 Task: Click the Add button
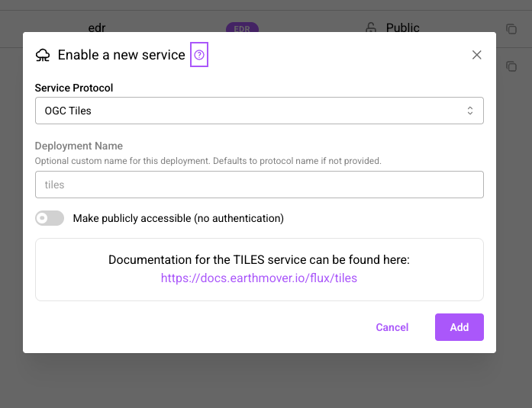tap(459, 327)
